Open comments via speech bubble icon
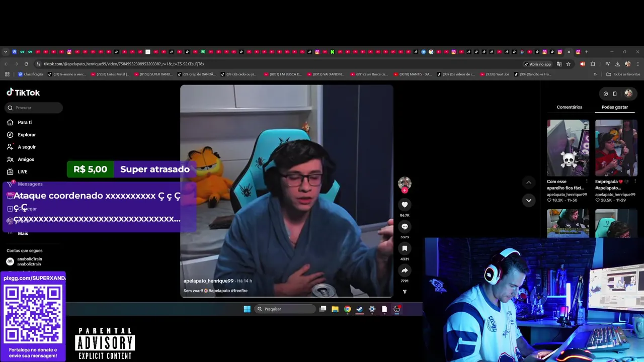 [x=405, y=227]
